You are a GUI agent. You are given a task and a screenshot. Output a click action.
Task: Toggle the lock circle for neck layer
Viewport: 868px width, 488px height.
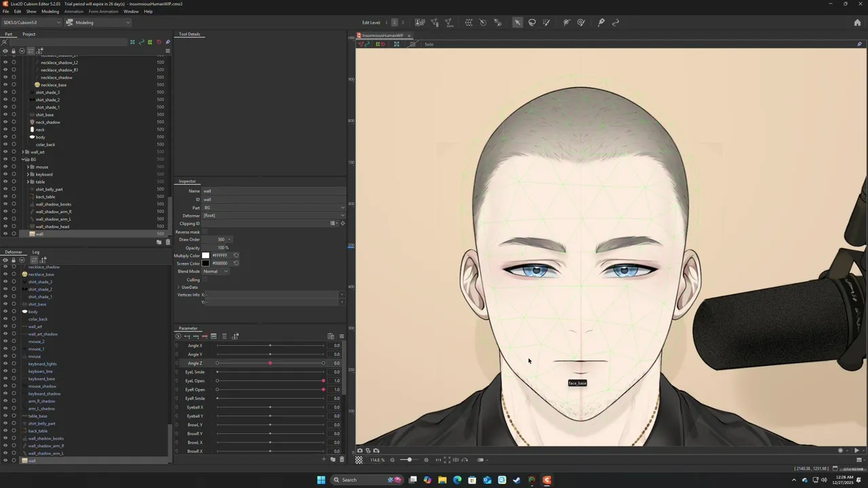(14, 129)
